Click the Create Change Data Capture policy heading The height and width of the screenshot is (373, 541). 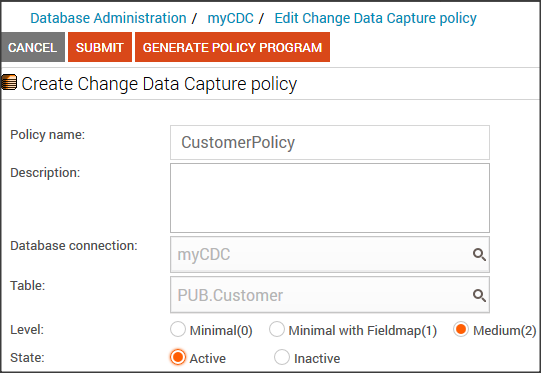tap(159, 84)
